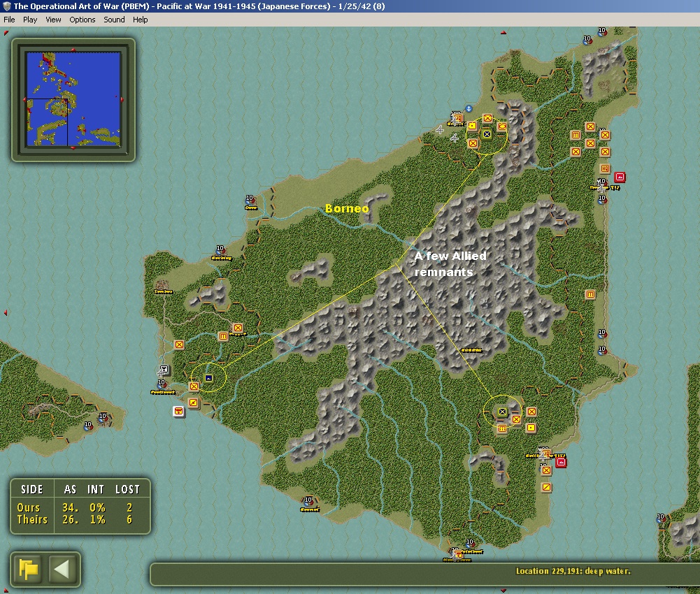The image size is (700, 594).
Task: Click the minimap's right scroll arrow
Action: [122, 99]
